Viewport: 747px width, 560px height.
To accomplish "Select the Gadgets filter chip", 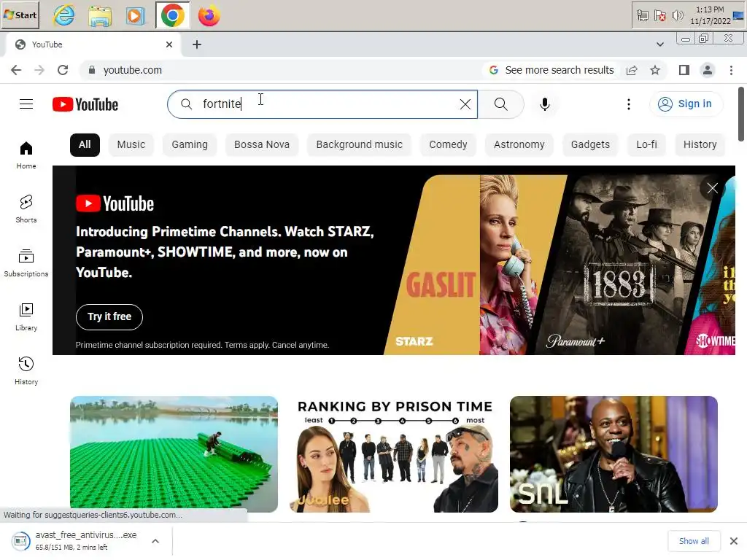I will 590,145.
